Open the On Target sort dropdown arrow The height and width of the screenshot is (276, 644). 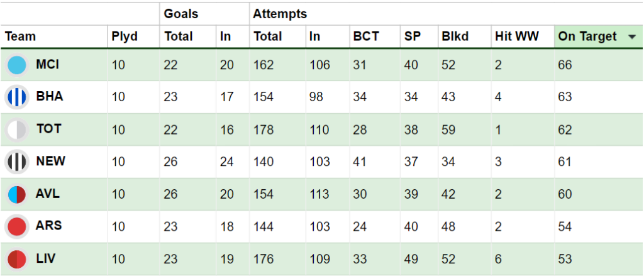pyautogui.click(x=631, y=37)
